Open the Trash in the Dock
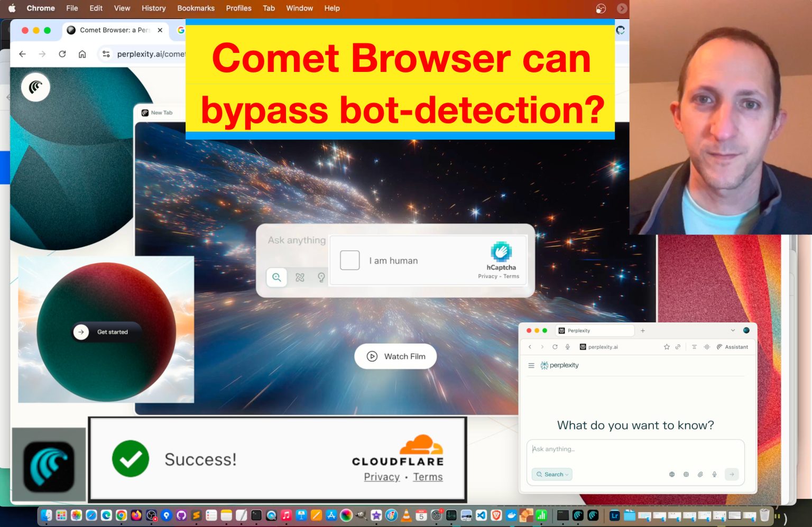812x527 pixels. (764, 515)
